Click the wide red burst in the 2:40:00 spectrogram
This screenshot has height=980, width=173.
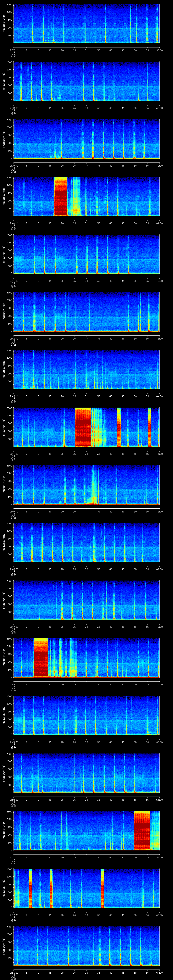tap(61, 197)
